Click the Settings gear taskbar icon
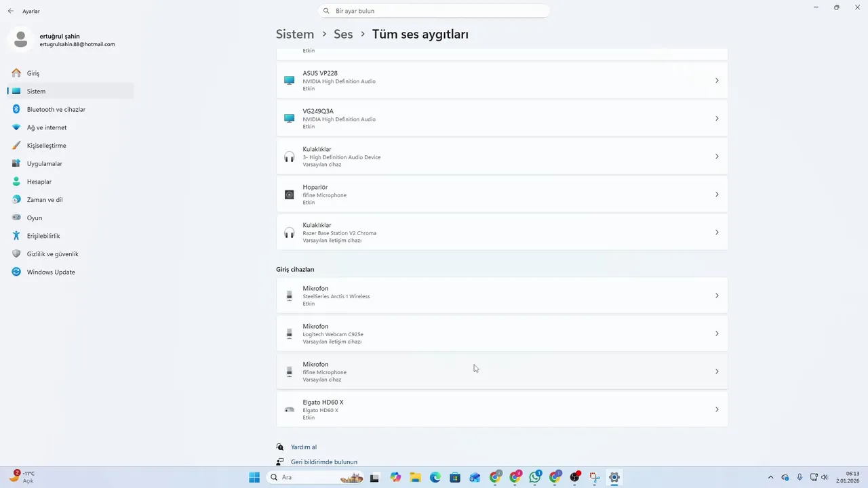This screenshot has width=868, height=488. click(x=614, y=477)
